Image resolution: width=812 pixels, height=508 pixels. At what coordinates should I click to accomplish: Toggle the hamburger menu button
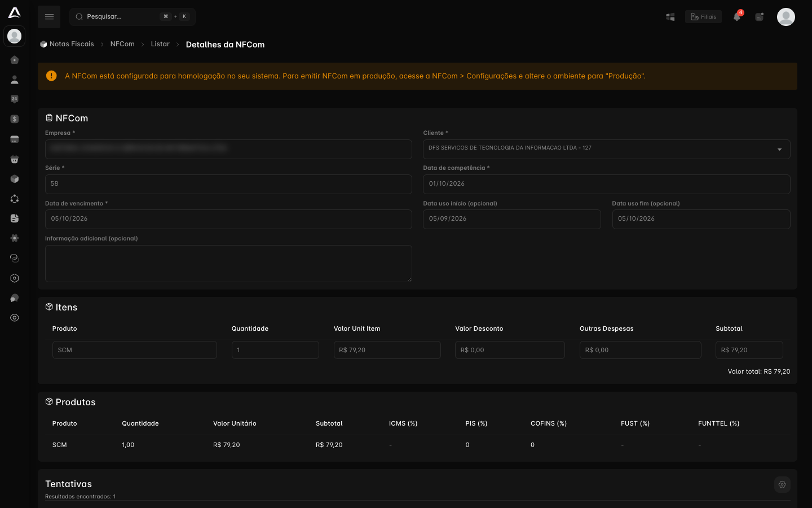(x=49, y=17)
